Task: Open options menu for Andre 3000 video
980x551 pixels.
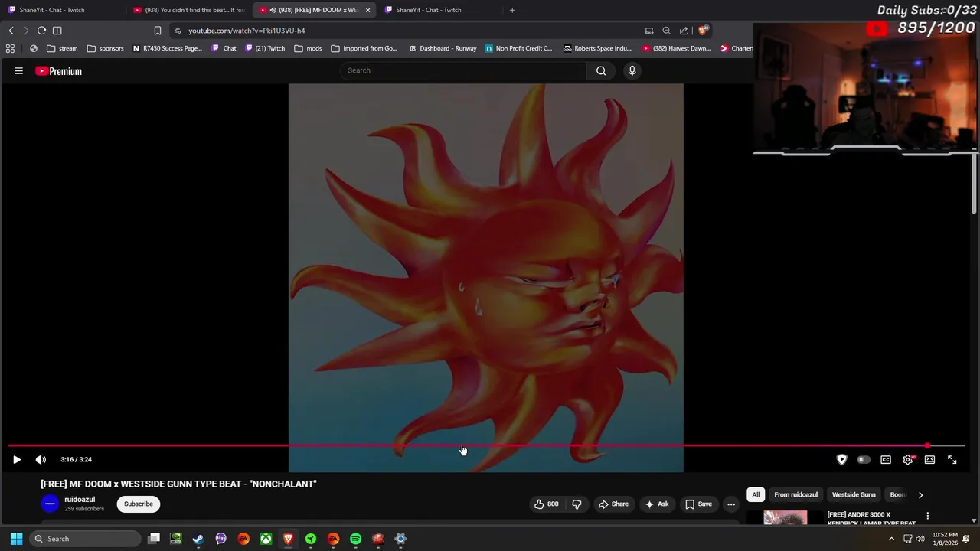Action: (927, 516)
